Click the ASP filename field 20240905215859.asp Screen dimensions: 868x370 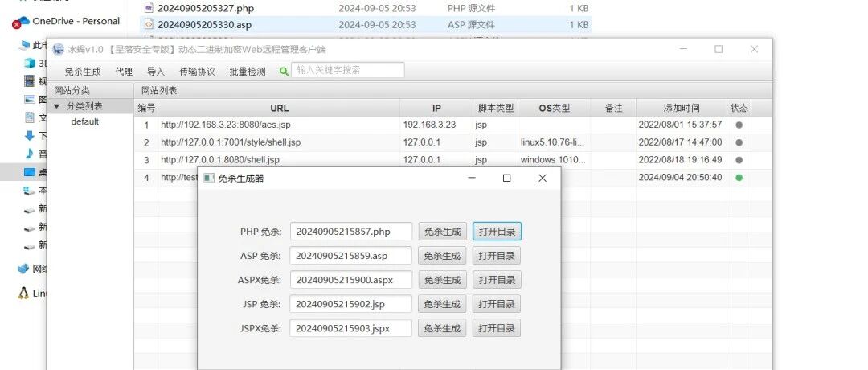[351, 256]
